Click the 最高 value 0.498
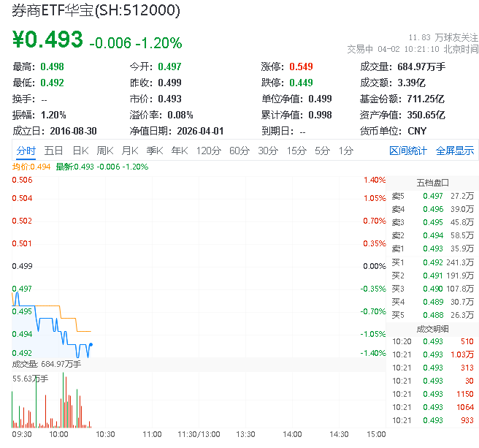Image resolution: width=479 pixels, height=448 pixels. [x=53, y=67]
